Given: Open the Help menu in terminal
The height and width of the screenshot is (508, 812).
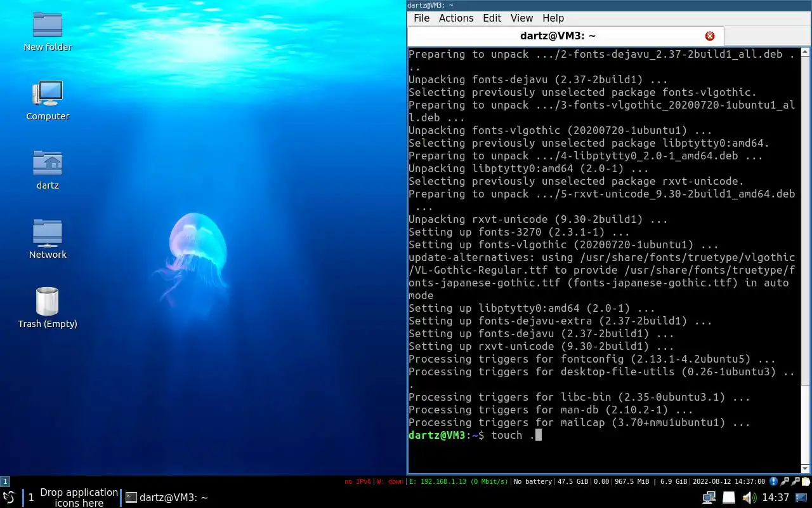Looking at the screenshot, I should (553, 18).
